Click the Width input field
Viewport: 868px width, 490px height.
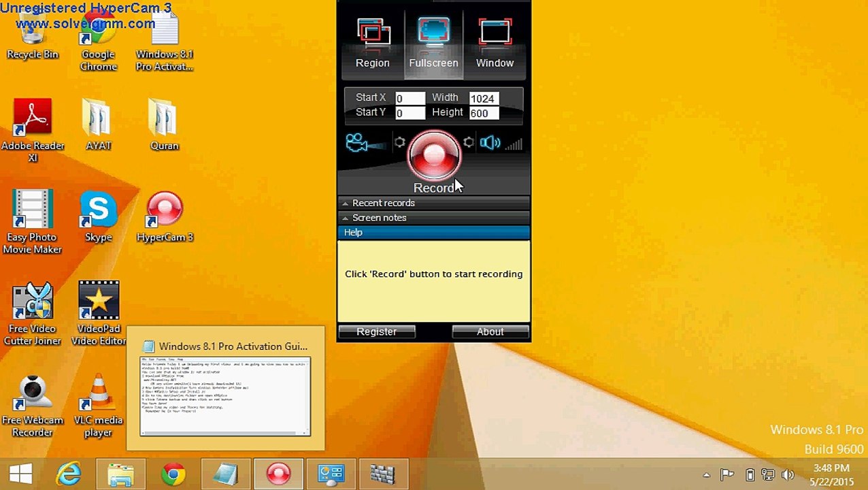[484, 99]
